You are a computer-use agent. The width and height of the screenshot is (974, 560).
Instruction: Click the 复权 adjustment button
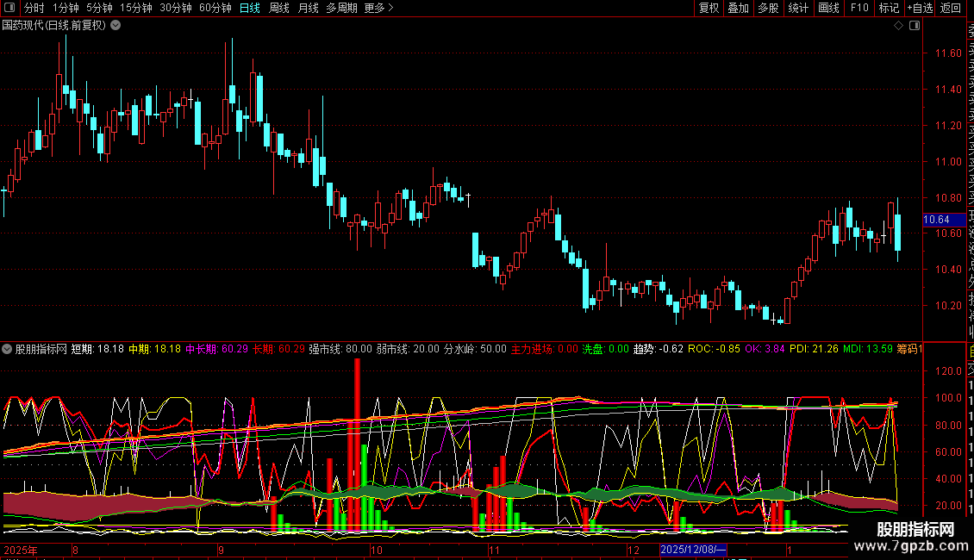tap(709, 8)
